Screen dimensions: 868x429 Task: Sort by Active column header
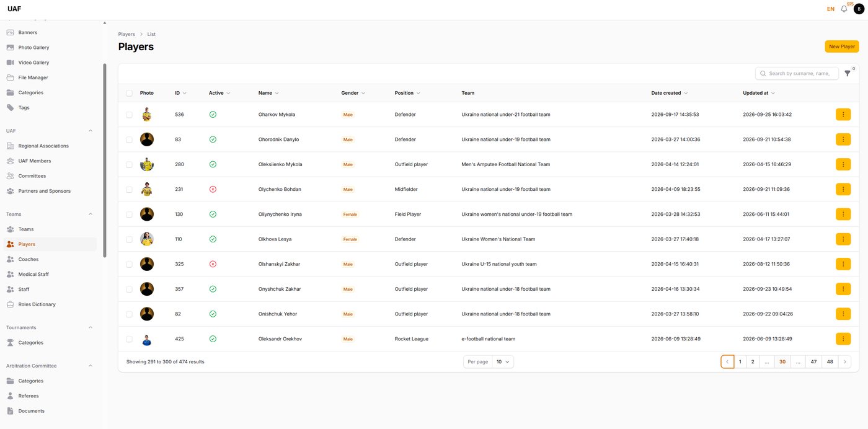pos(219,93)
